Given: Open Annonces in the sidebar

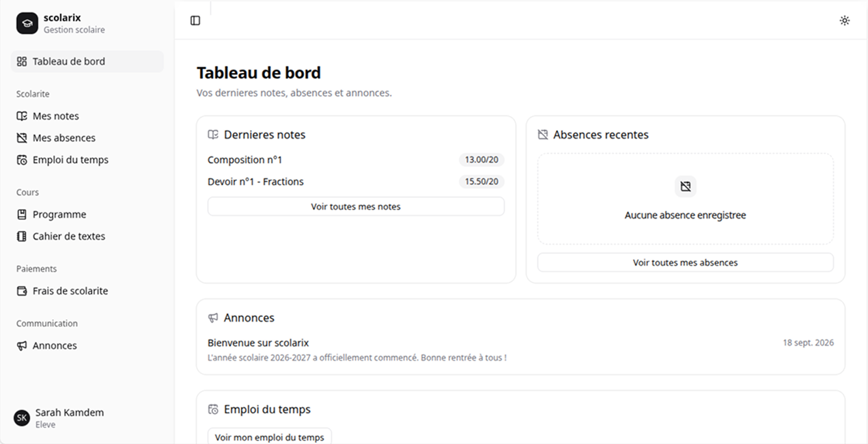Looking at the screenshot, I should tap(87, 346).
